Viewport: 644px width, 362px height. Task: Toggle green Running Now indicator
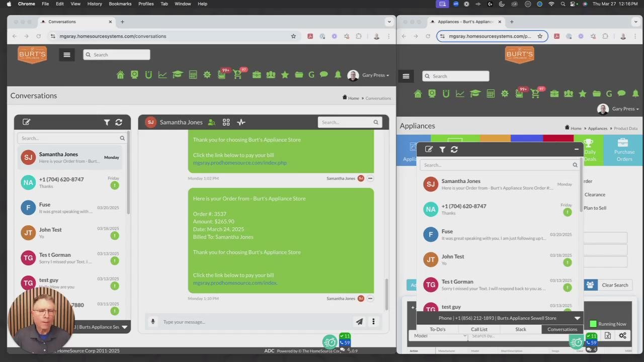593,324
